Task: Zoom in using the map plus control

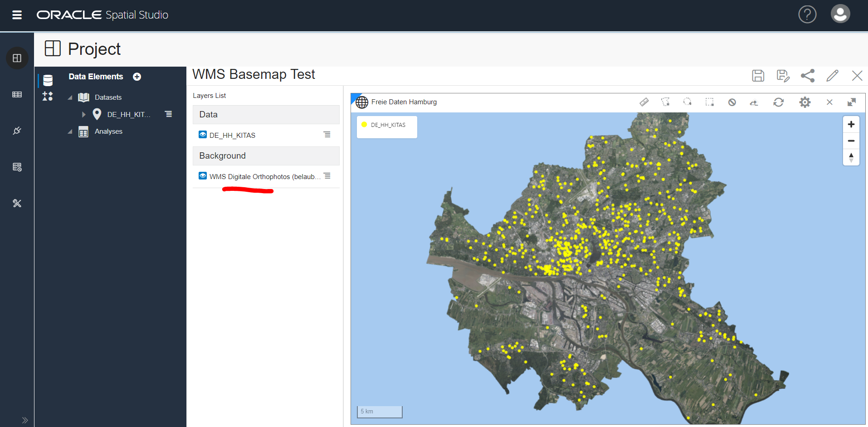Action: coord(851,124)
